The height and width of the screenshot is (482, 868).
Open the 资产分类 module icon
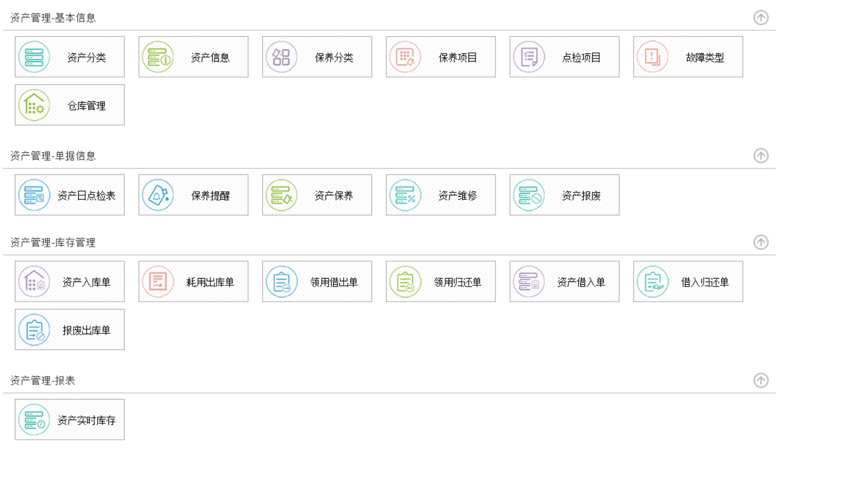34,57
